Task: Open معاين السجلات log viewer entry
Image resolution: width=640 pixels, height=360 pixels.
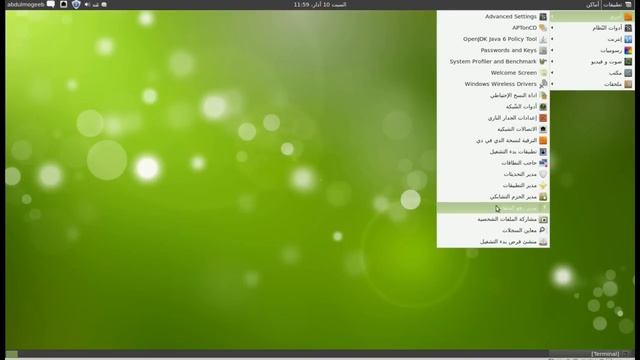Action: pos(493,230)
